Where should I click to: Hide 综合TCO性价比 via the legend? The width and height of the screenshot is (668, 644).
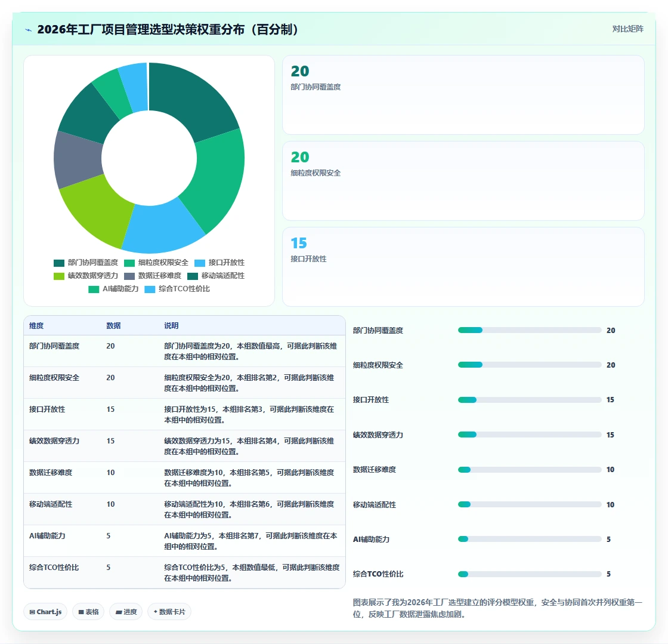click(177, 289)
